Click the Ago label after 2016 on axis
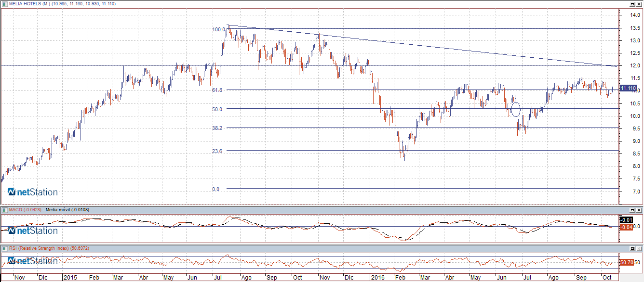Screen dimensions: 644x282 pyautogui.click(x=553, y=278)
